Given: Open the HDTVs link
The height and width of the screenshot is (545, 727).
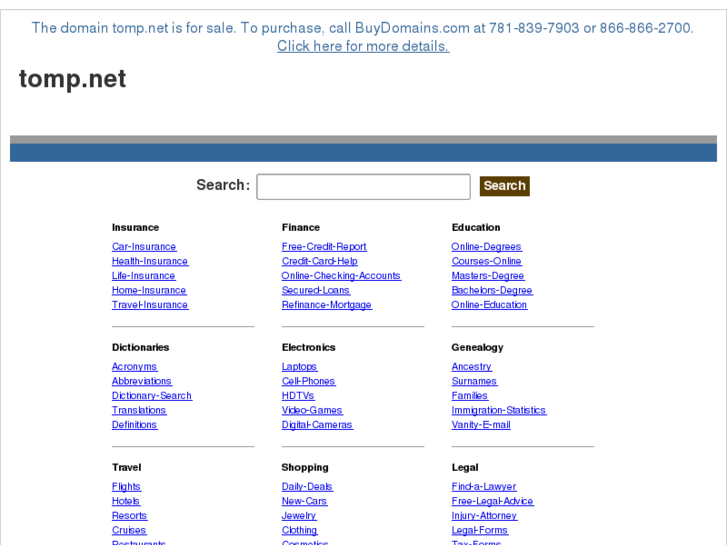Looking at the screenshot, I should pos(298,396).
